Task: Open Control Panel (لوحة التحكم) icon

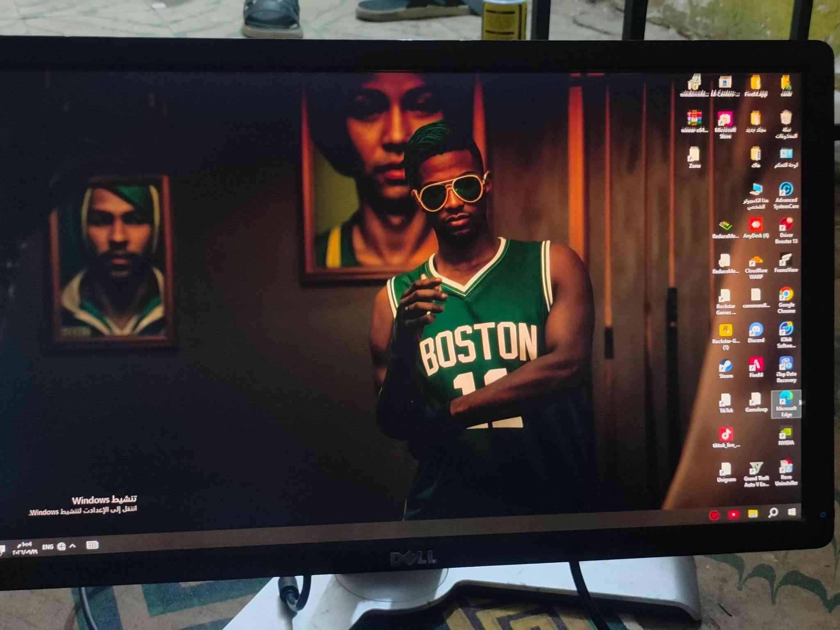Action: [x=786, y=158]
